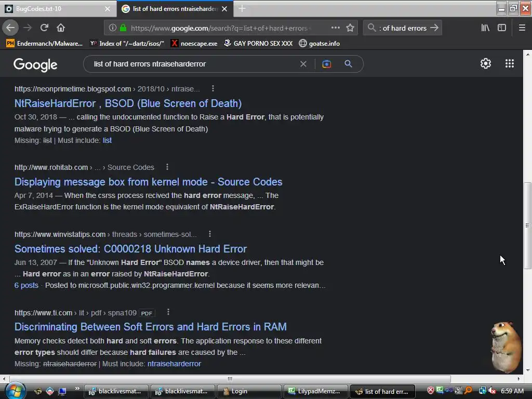Open options for winvistatips result
532x399 pixels.
coord(210,234)
